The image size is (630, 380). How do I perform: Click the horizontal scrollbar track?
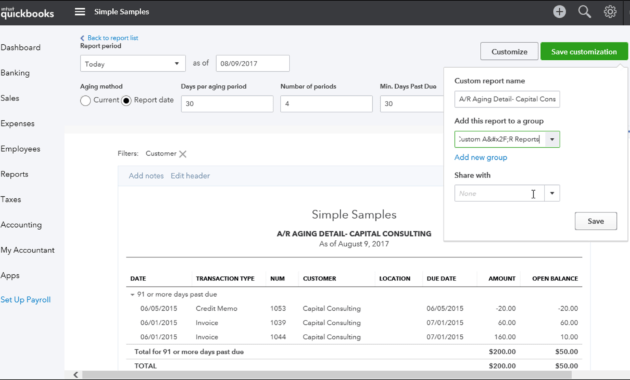(x=327, y=375)
